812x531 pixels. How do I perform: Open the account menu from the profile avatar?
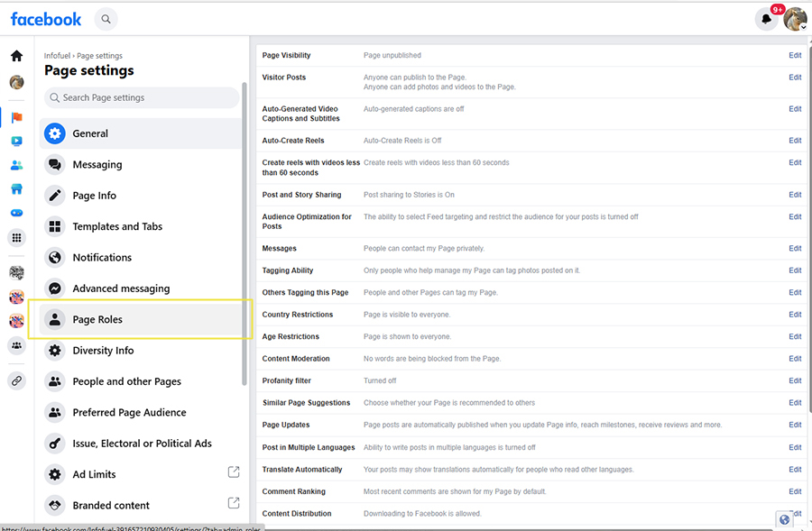(x=795, y=19)
